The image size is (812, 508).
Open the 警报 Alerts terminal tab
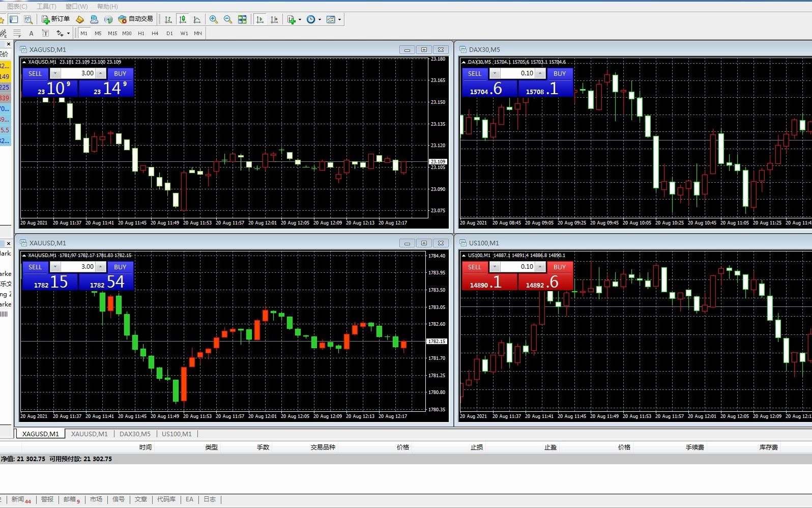pos(47,499)
